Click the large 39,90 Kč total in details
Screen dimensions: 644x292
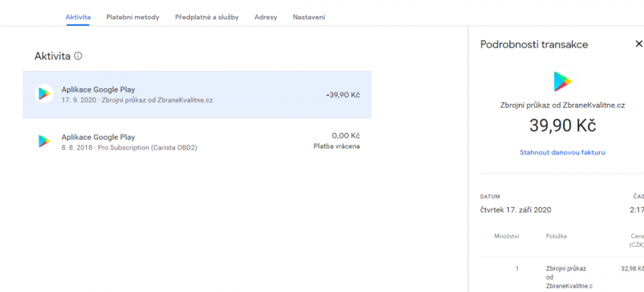[x=562, y=126]
